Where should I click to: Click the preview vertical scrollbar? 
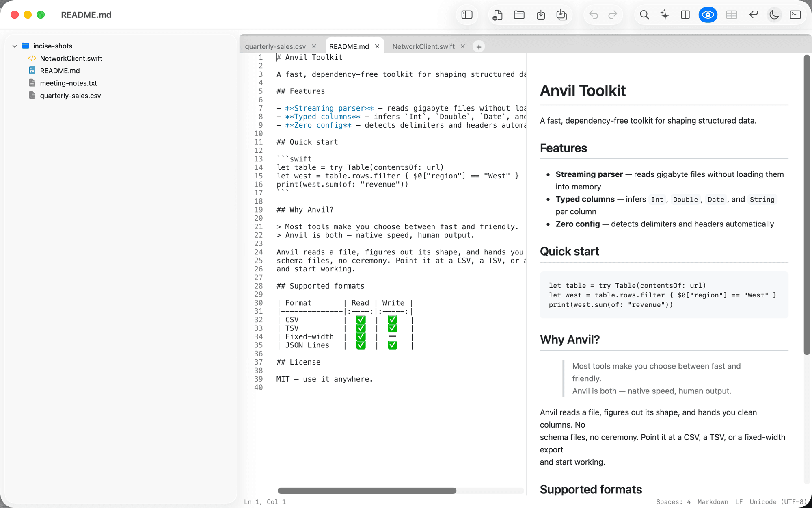807,205
